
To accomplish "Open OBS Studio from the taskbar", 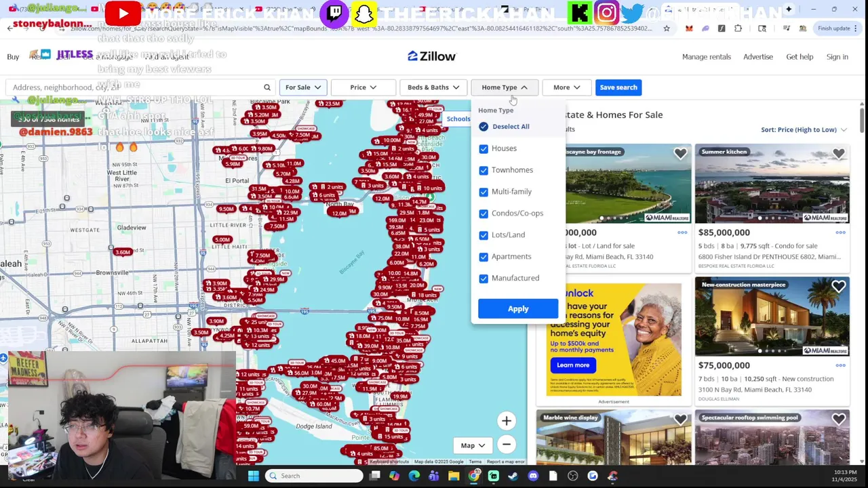I will pos(573,476).
